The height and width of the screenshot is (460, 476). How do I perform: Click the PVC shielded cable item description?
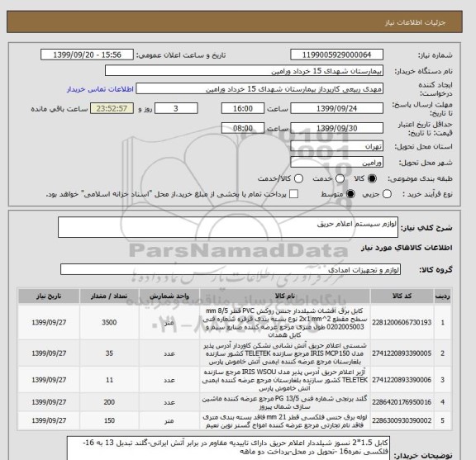coord(285,323)
